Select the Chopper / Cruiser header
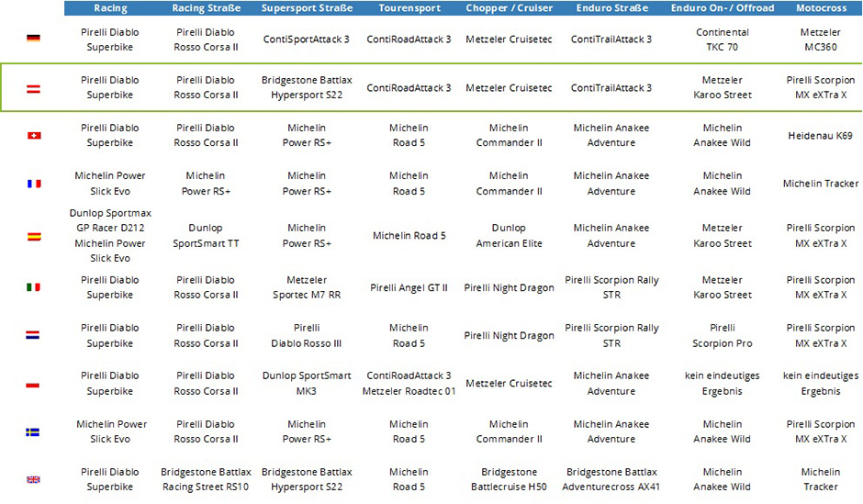863x504 pixels. point(509,8)
